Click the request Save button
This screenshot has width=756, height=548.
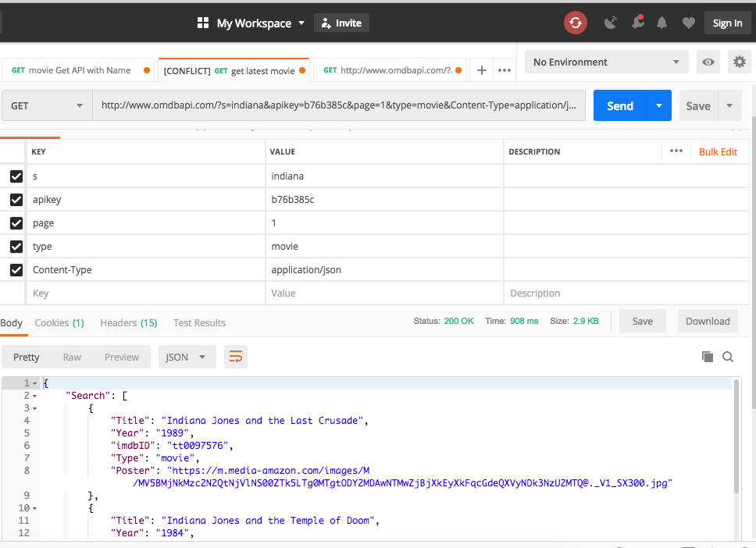[x=698, y=105]
